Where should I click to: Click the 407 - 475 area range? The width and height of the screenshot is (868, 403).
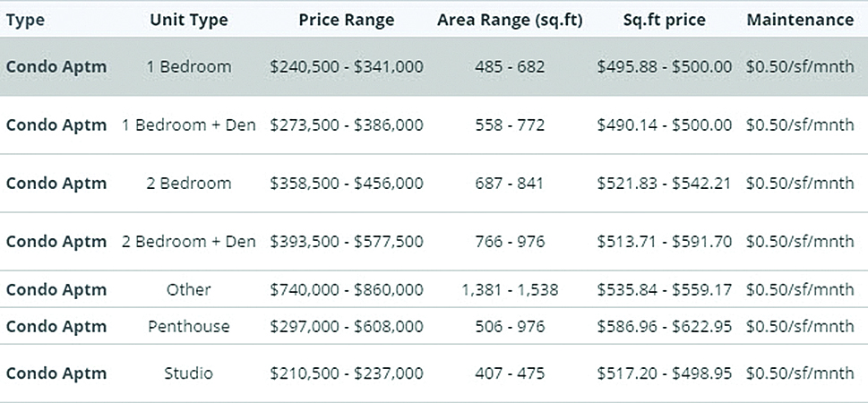[x=510, y=373]
